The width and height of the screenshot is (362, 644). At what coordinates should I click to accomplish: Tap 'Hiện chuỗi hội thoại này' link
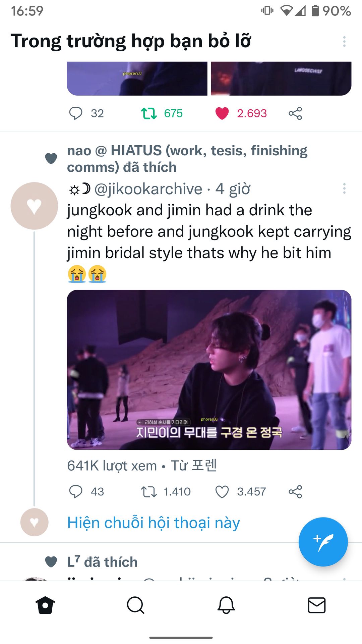coord(154,523)
